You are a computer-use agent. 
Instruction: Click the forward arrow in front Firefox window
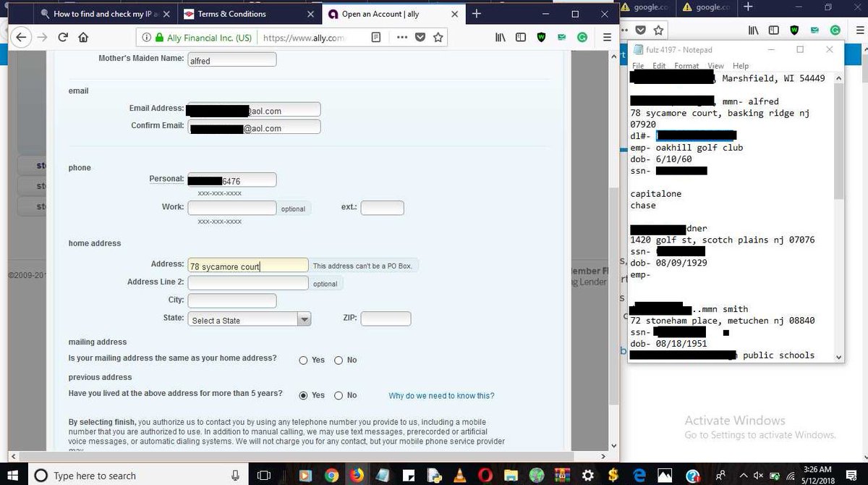(43, 38)
